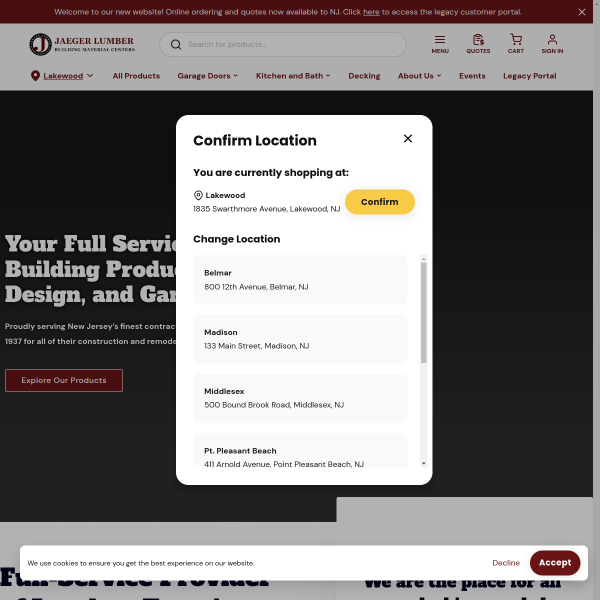Select the Madison location card
Image resolution: width=600 pixels, height=600 pixels.
coord(300,339)
